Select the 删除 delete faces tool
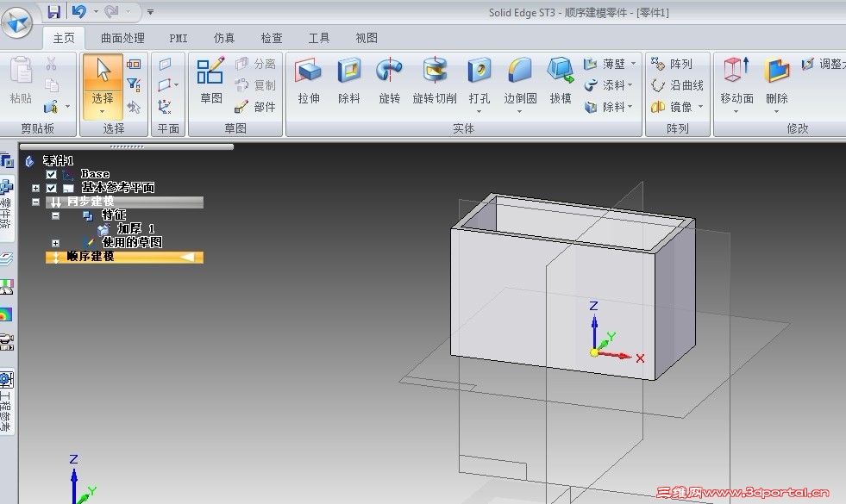Image resolution: width=846 pixels, height=504 pixels. click(x=776, y=80)
